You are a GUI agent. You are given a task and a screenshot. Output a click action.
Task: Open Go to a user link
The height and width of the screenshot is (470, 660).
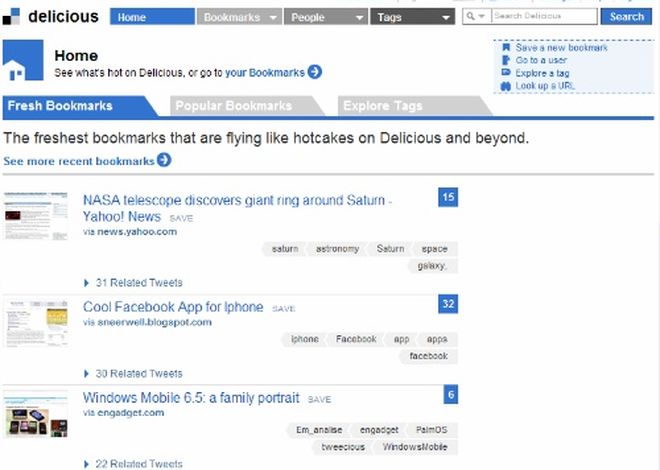(x=541, y=60)
